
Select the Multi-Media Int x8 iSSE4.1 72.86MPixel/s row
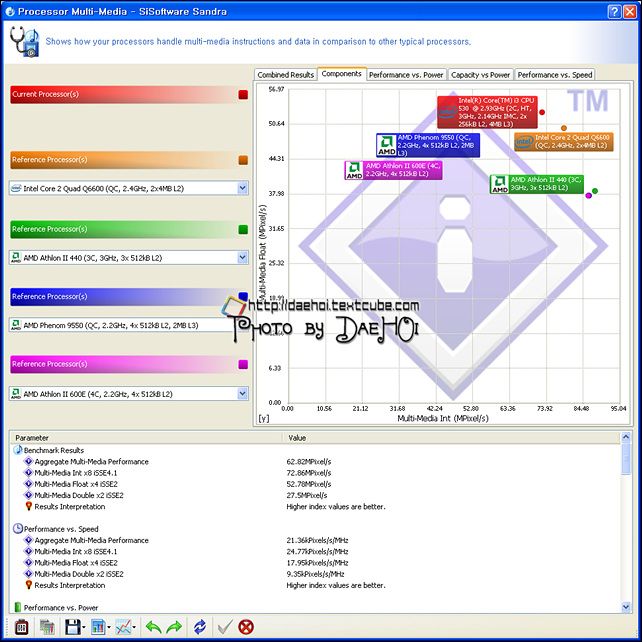click(315, 473)
